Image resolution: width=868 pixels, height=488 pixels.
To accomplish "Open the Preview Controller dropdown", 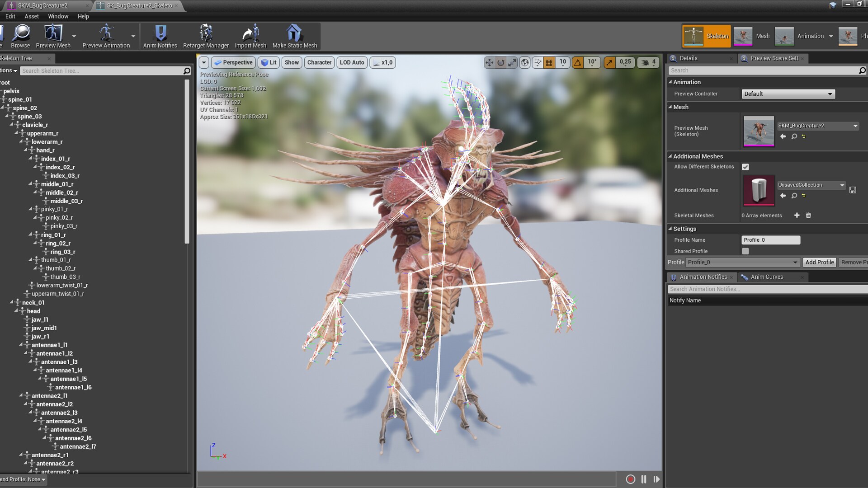I will (788, 94).
